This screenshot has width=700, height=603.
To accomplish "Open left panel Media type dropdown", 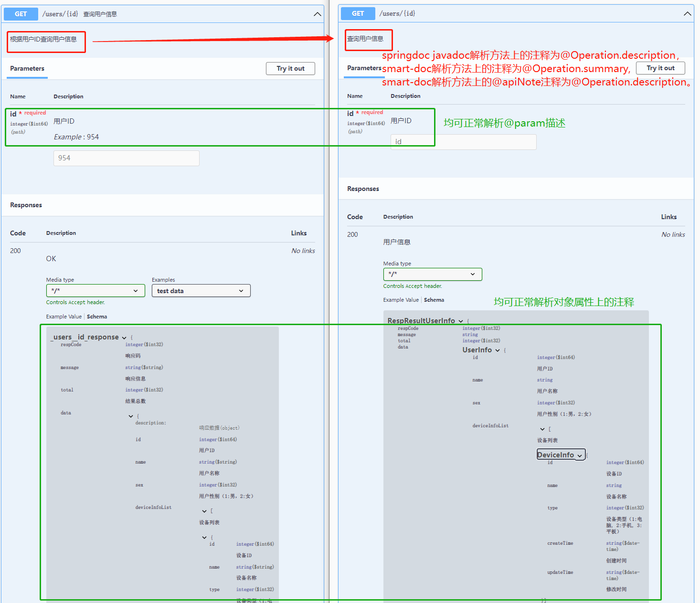I will coord(95,291).
